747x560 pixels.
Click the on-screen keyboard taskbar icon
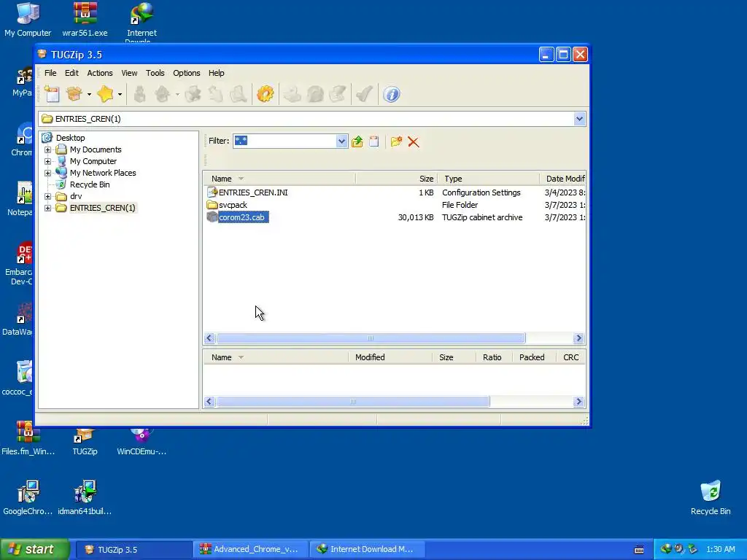coord(639,550)
